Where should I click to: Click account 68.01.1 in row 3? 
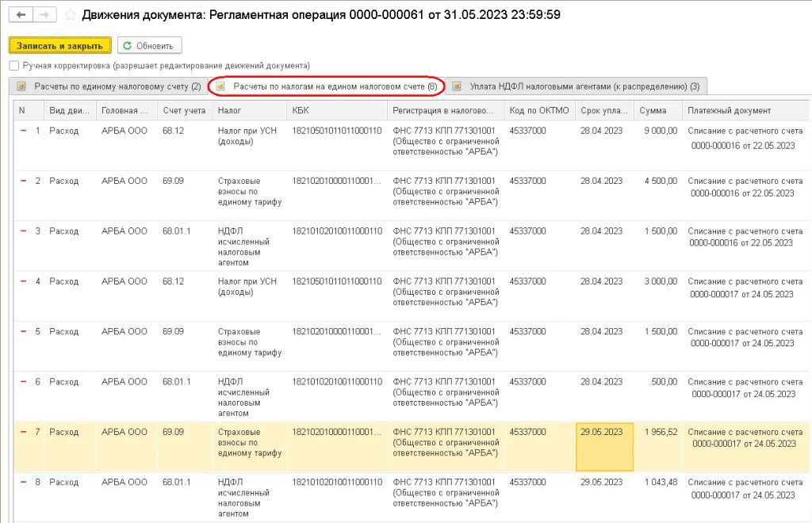click(177, 231)
